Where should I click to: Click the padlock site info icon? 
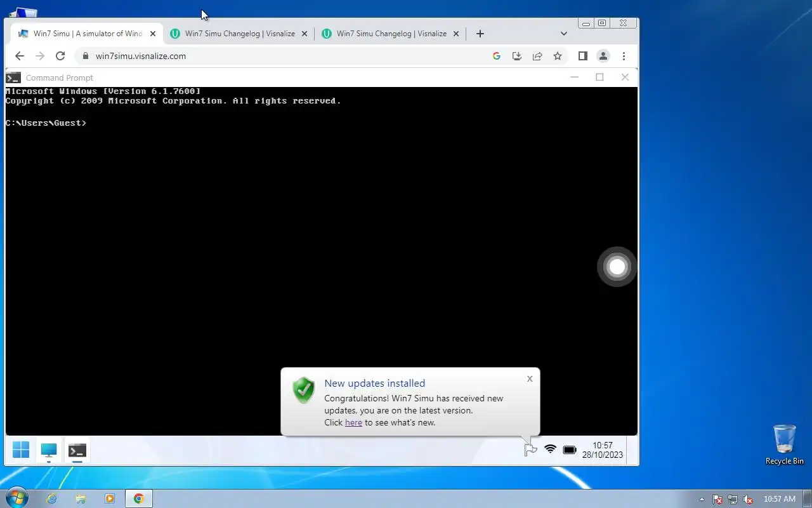[86, 56]
